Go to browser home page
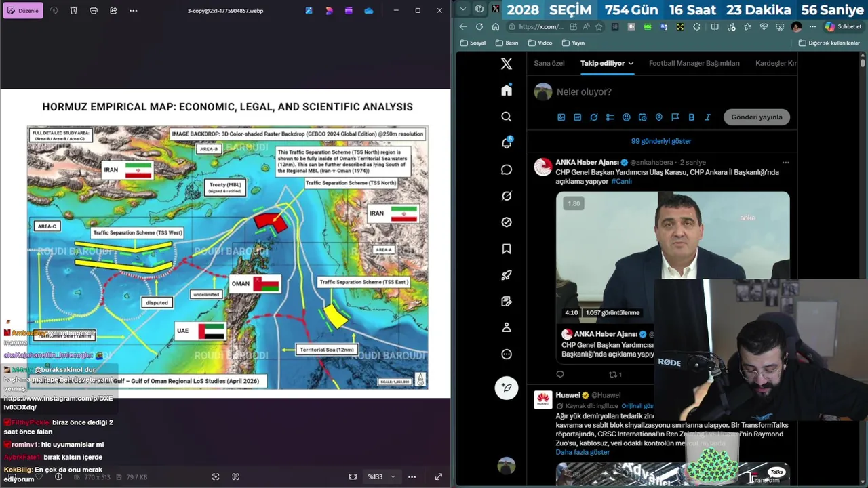 [496, 26]
